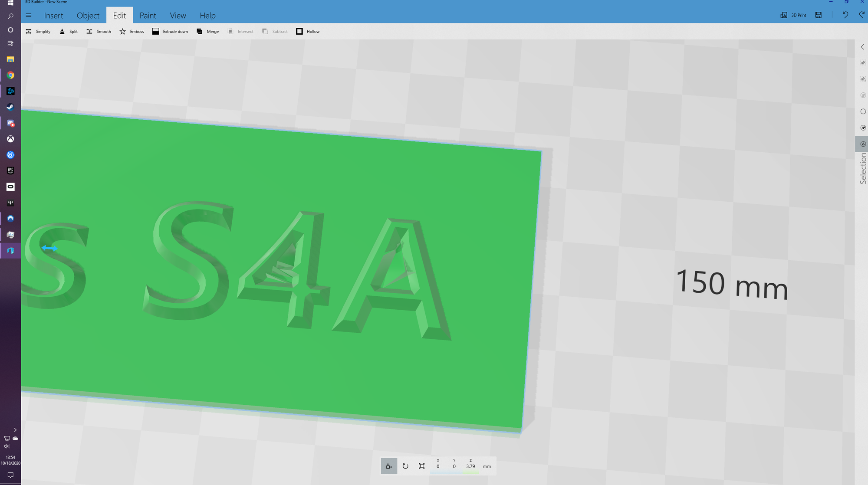Select the Emboss tool
This screenshot has height=485, width=868.
tap(132, 31)
